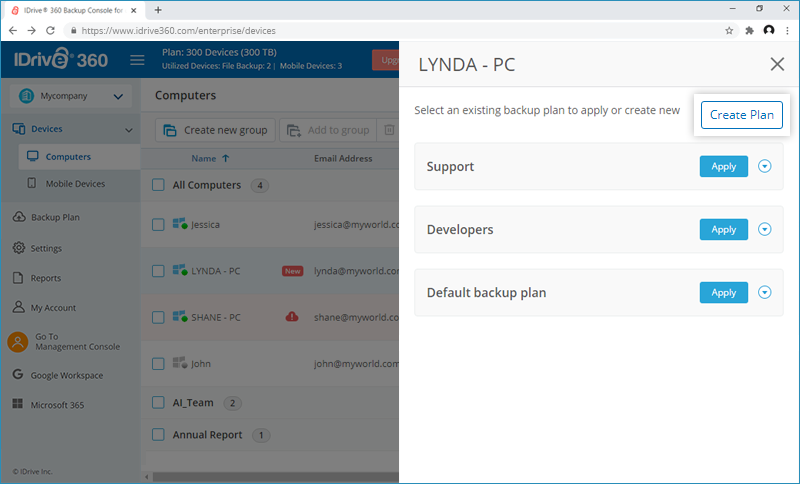Click the New badge beside LYNDA - PC

pyautogui.click(x=292, y=271)
